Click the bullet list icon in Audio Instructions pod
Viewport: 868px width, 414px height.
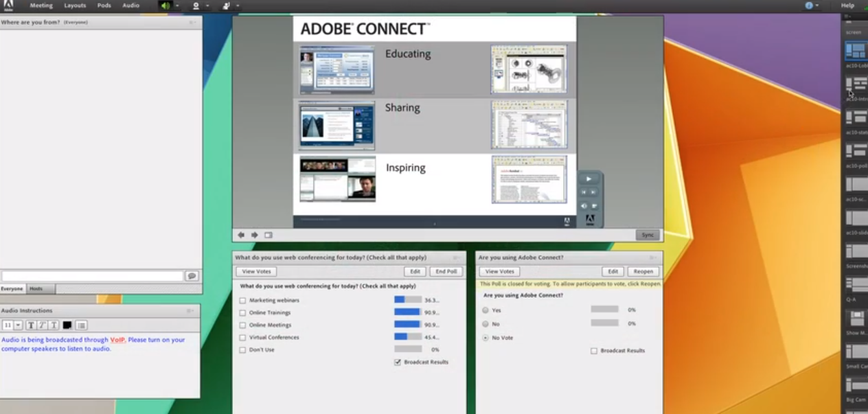80,325
